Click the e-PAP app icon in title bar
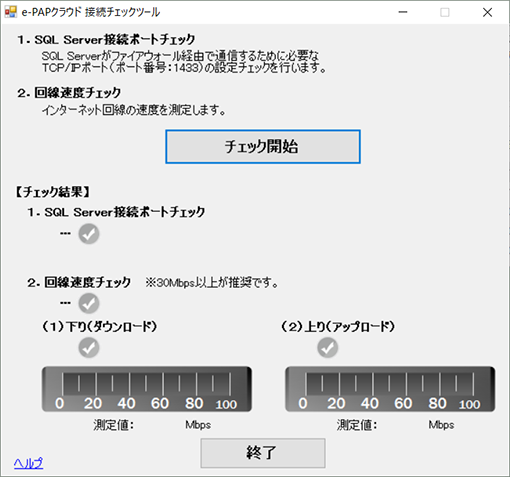 [11, 12]
